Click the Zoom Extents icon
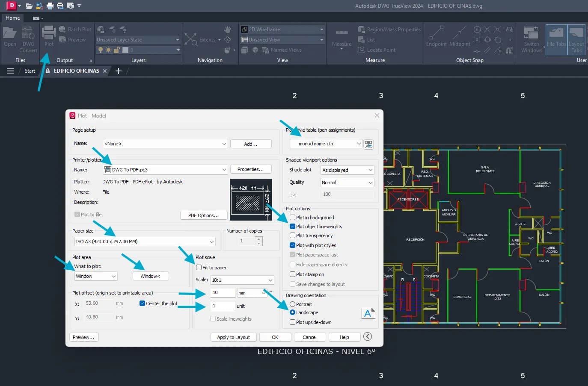The height and width of the screenshot is (386, 588). [191, 40]
